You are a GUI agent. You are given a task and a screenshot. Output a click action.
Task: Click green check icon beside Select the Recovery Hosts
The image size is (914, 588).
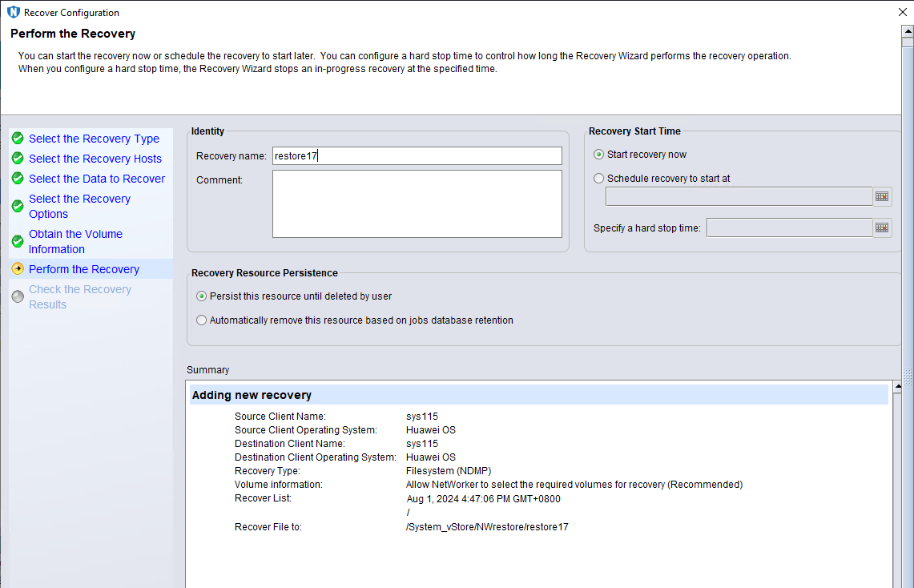18,159
